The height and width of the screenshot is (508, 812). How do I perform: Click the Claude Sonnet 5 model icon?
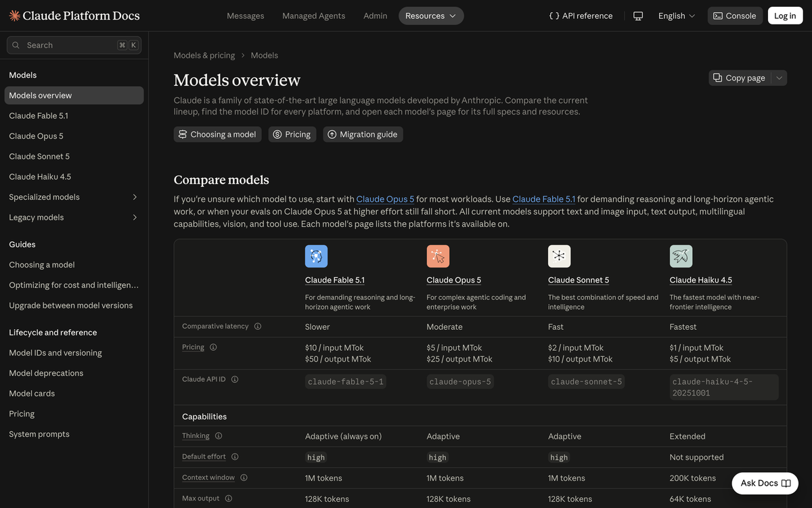pyautogui.click(x=559, y=256)
